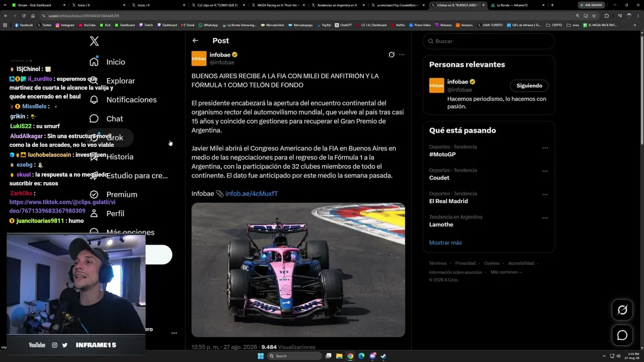Expand the Más opciones footer link
Image resolution: width=644 pixels, height=362 pixels.
point(506,272)
